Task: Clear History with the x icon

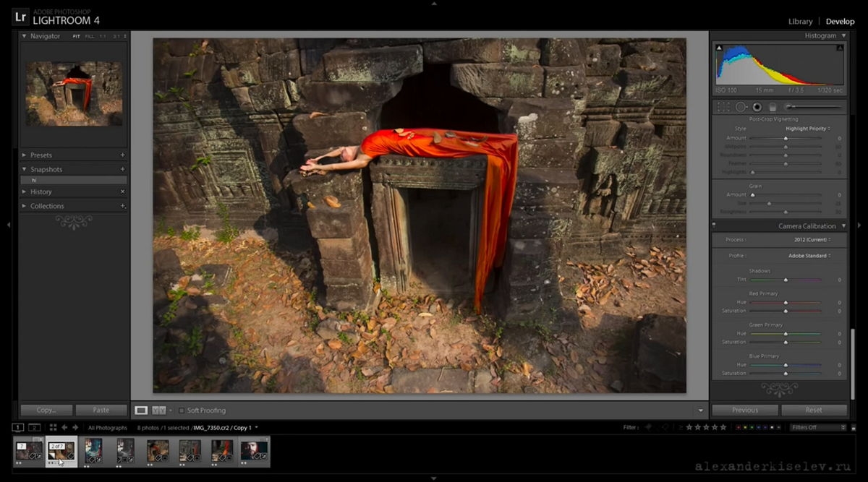Action: pyautogui.click(x=122, y=191)
